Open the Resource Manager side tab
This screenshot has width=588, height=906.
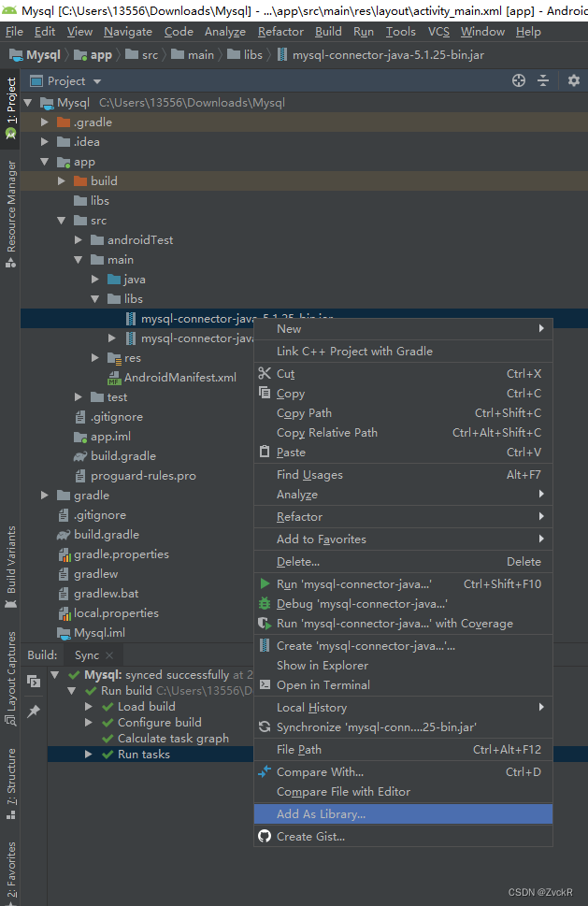click(10, 214)
